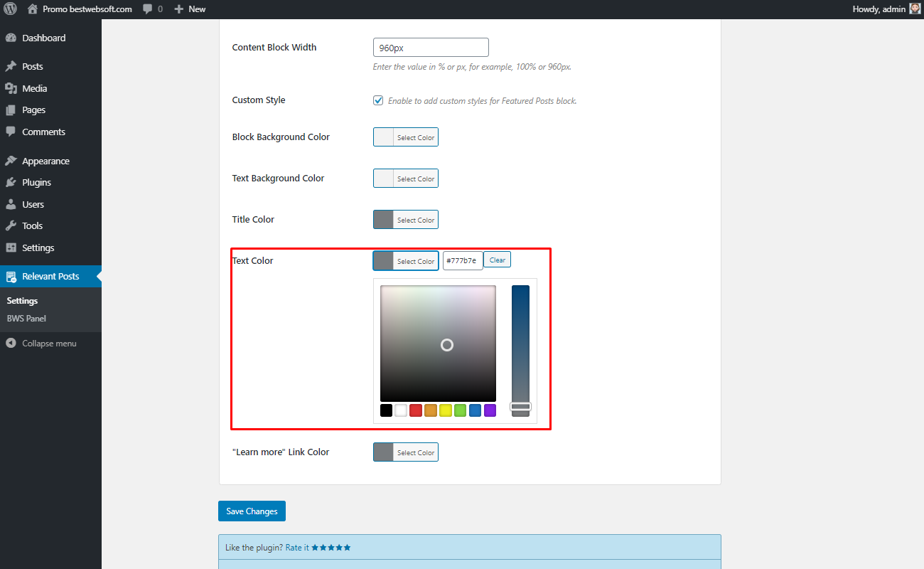
Task: Clear the Text Color value
Action: [x=498, y=260]
